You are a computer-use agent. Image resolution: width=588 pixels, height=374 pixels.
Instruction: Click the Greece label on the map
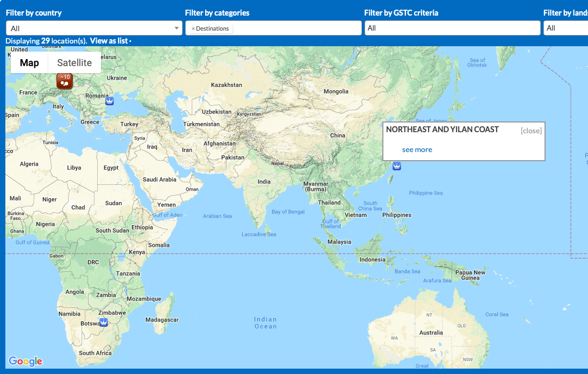[90, 122]
